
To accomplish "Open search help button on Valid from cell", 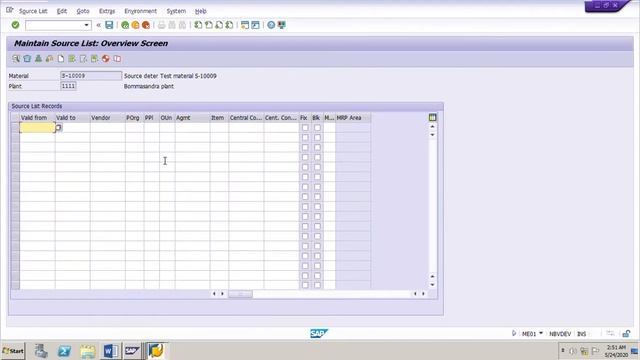I will [58, 128].
